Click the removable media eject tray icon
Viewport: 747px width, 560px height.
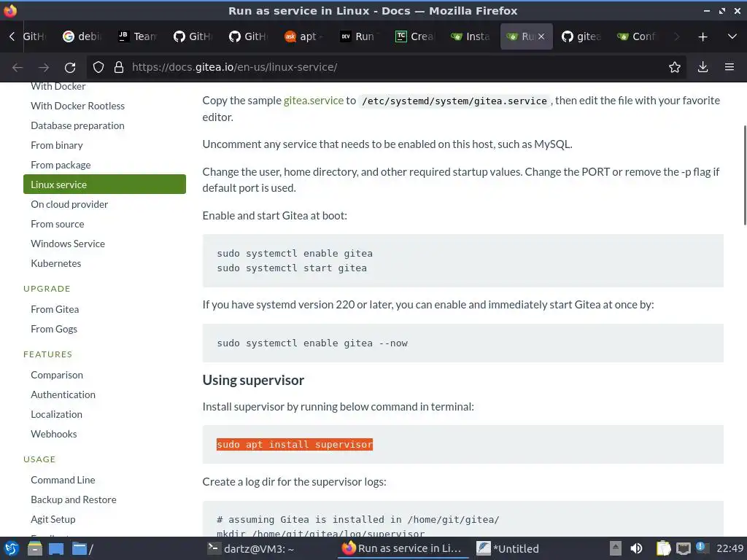616,548
